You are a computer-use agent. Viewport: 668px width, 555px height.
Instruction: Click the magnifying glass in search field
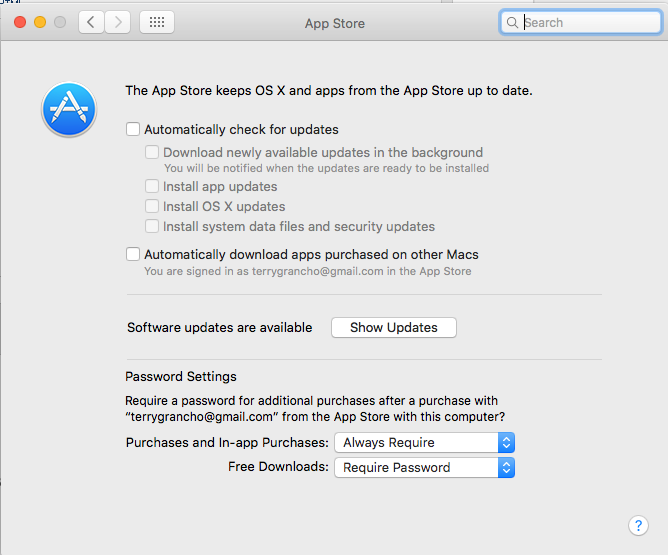513,23
